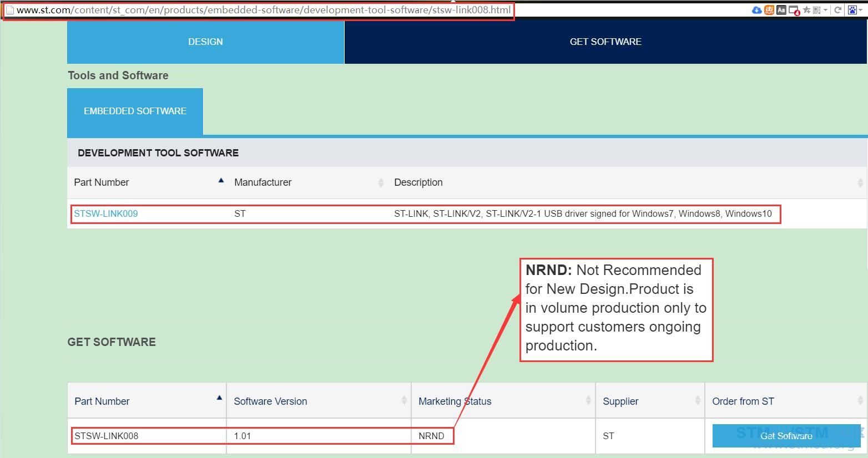Click the Tools and Software heading
The image size is (868, 458).
[118, 75]
